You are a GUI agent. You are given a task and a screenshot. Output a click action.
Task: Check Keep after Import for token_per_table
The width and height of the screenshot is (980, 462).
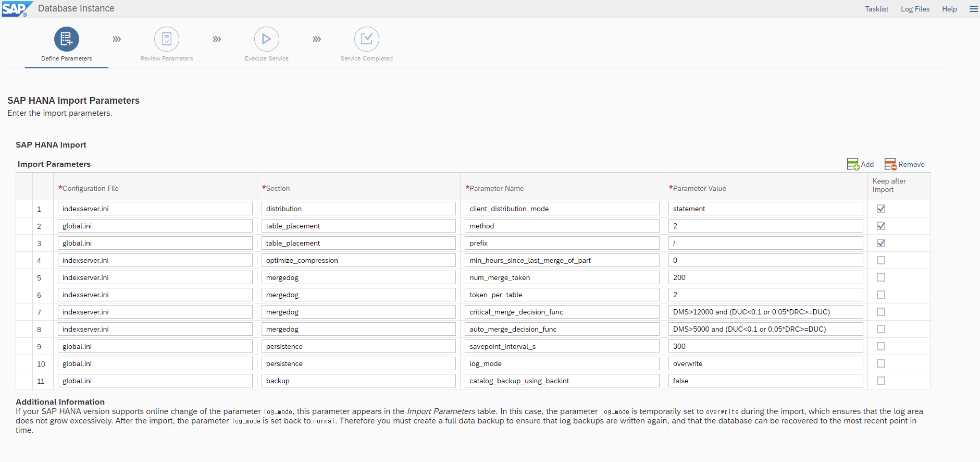click(881, 295)
